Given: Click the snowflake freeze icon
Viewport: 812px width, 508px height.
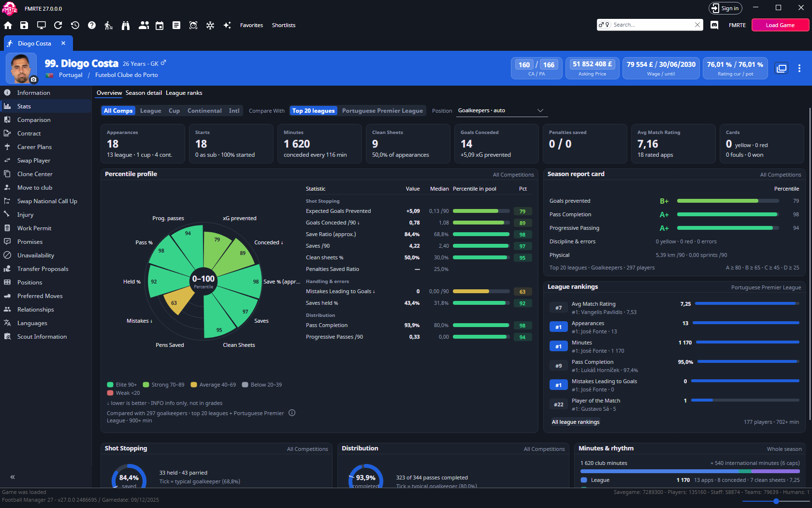Looking at the screenshot, I should click(210, 25).
